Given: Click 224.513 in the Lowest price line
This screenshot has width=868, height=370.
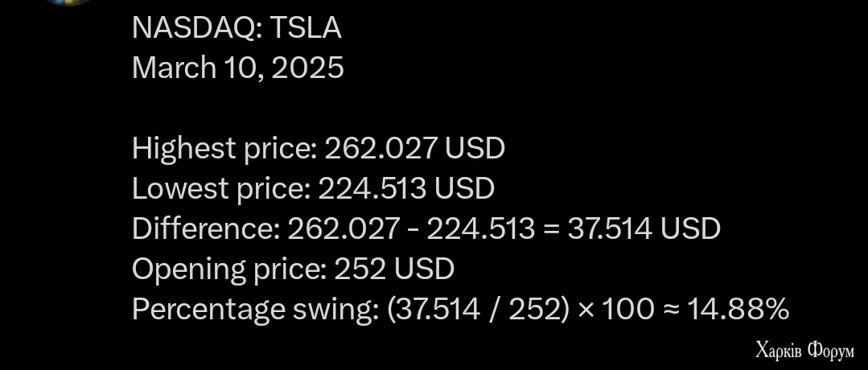Looking at the screenshot, I should coord(372,189).
